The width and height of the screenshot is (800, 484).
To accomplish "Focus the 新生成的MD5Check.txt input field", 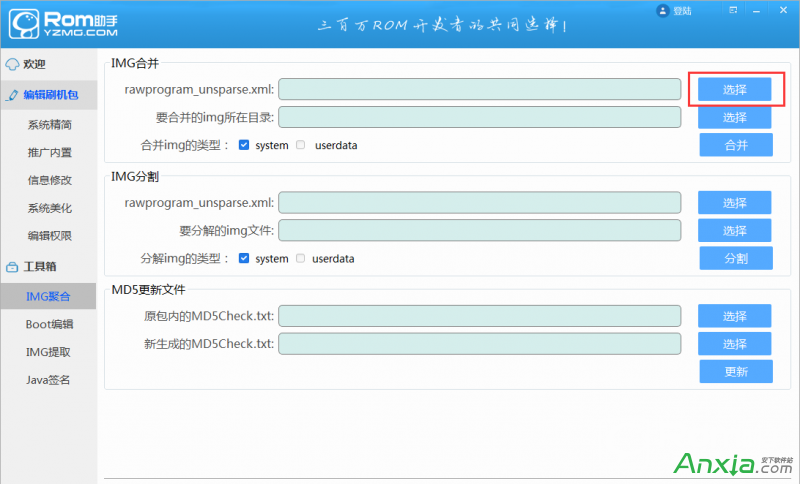I will pos(480,344).
